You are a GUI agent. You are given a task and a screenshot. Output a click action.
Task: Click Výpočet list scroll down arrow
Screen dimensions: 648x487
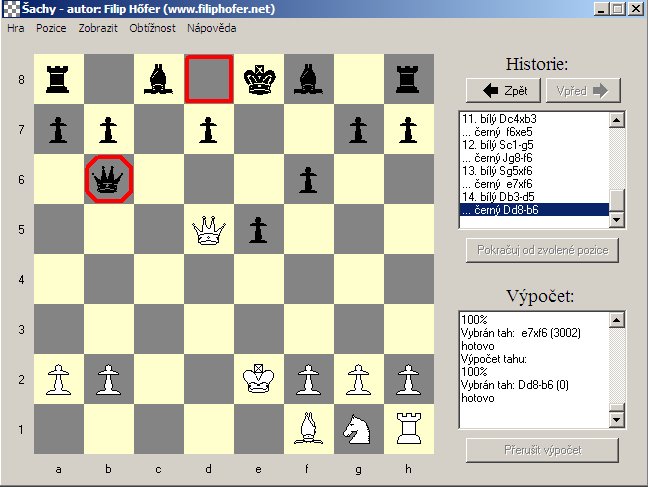click(x=617, y=420)
